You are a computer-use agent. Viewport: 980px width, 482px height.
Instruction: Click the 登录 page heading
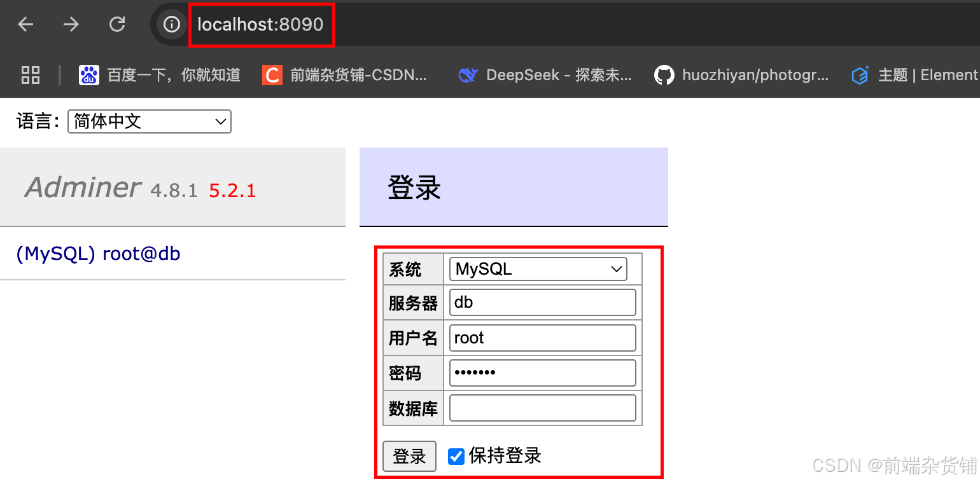click(414, 188)
